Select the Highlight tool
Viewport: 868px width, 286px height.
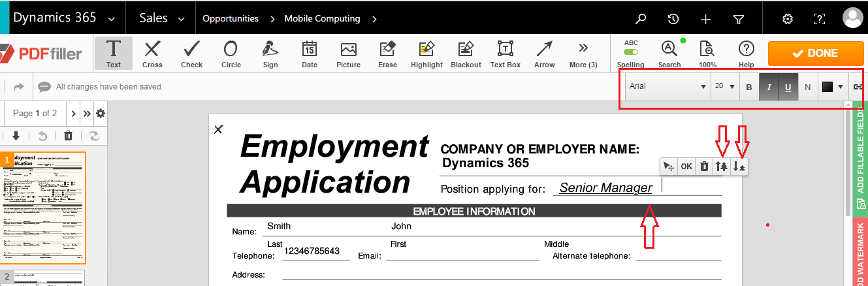426,53
